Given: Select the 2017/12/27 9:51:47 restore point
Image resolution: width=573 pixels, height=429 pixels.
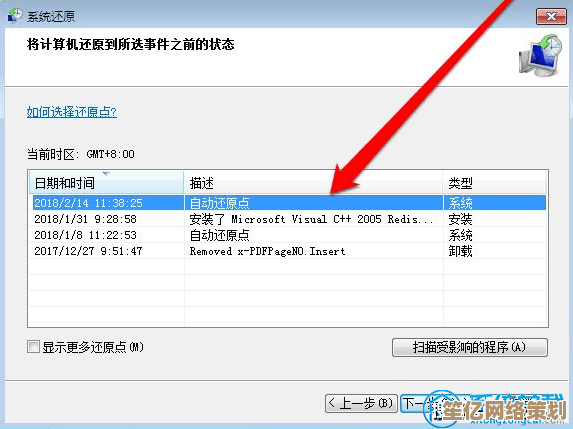Looking at the screenshot, I should coord(288,251).
